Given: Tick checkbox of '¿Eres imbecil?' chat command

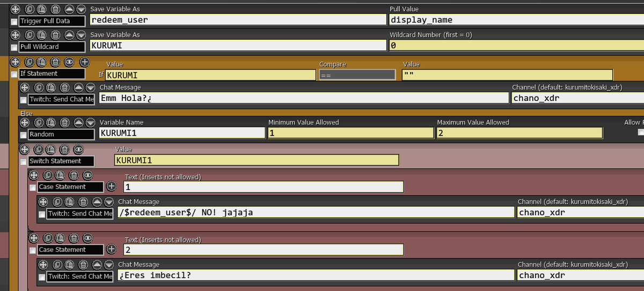Looking at the screenshot, I should [42, 277].
